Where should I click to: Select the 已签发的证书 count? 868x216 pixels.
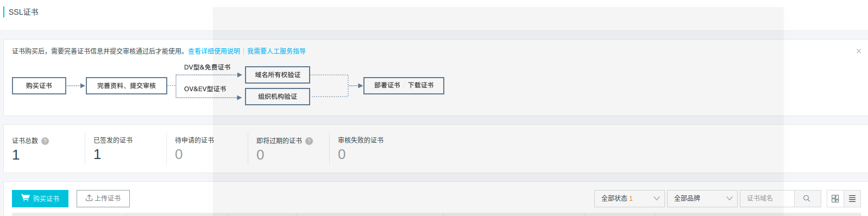coord(97,155)
